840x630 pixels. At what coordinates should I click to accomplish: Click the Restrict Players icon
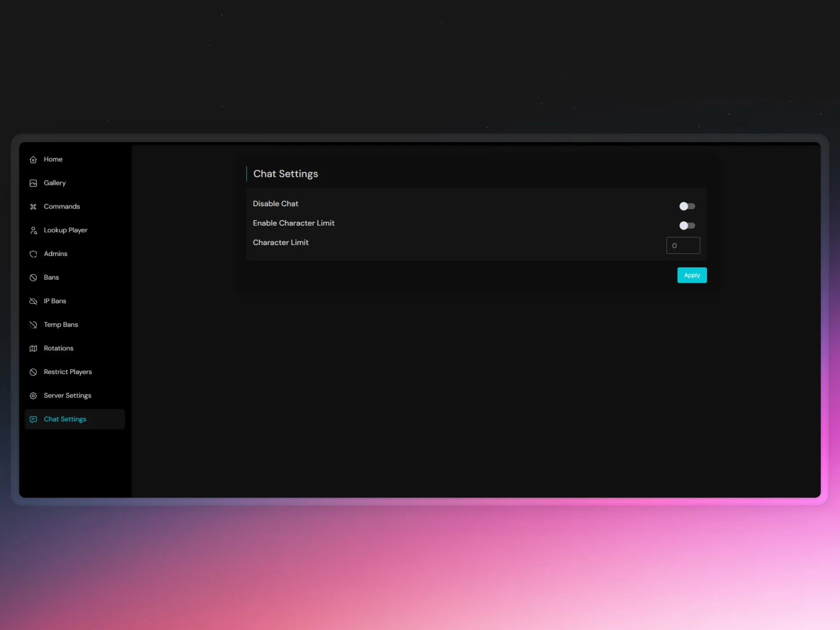(34, 372)
